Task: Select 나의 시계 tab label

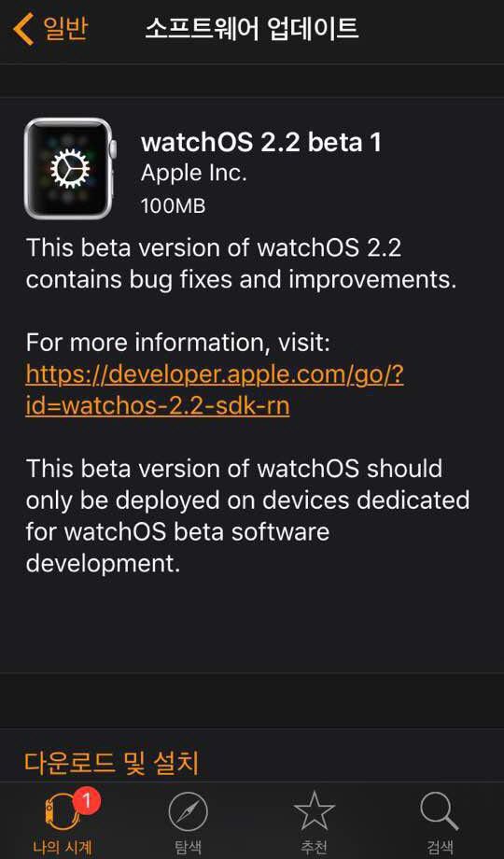Action: (62, 847)
